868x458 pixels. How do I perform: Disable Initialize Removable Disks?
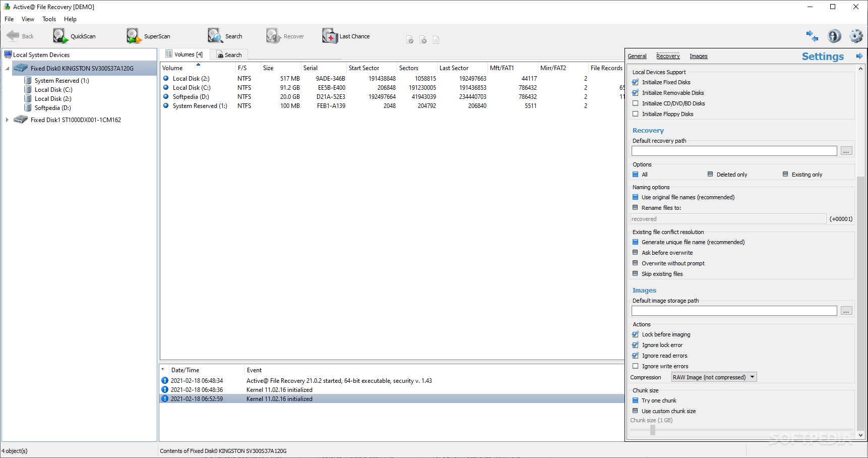tap(635, 93)
